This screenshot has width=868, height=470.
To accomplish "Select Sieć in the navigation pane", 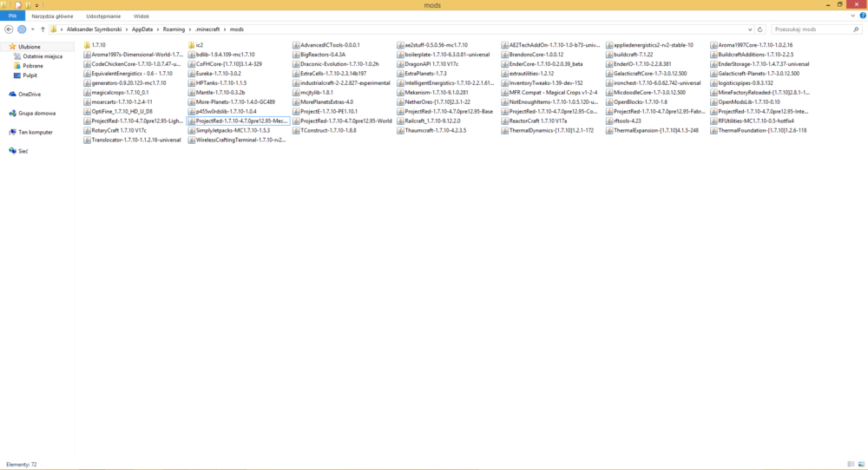I will tap(23, 151).
